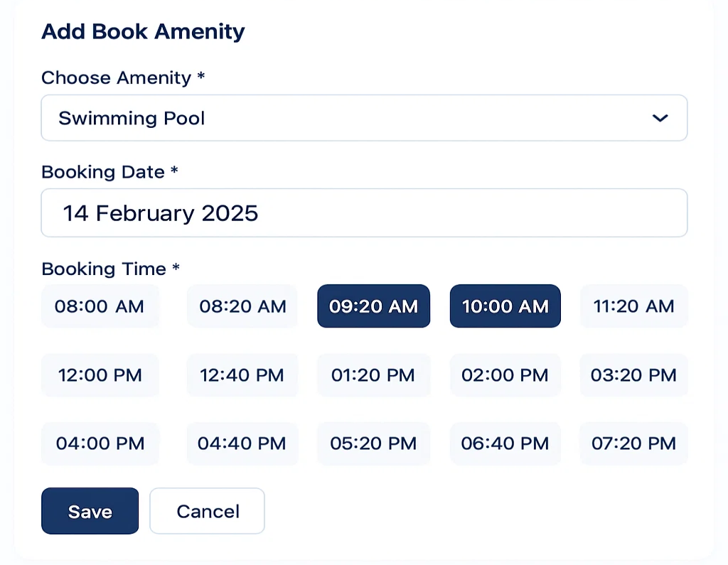Image resolution: width=728 pixels, height=565 pixels.
Task: Select the 12:00 PM time slot
Action: [x=100, y=375]
